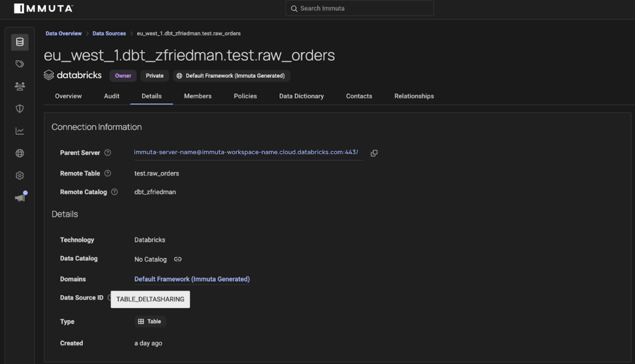Switch to the Policies tab

(245, 96)
